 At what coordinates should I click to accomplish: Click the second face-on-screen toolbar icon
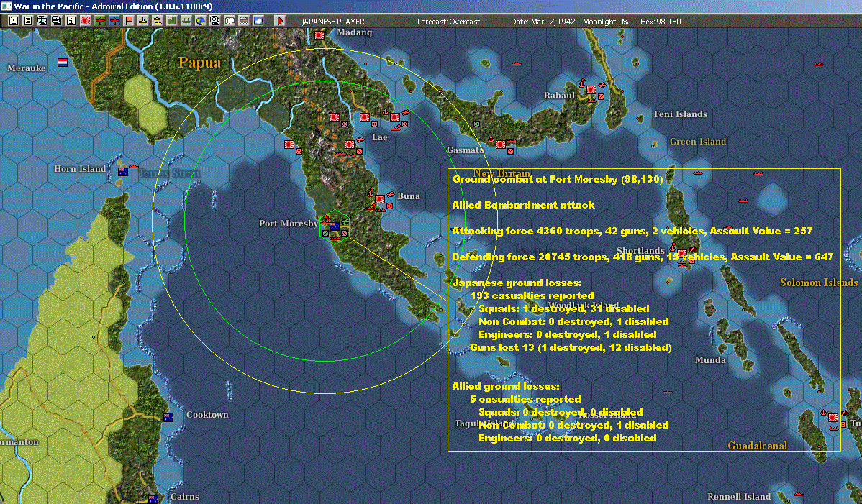(57, 21)
